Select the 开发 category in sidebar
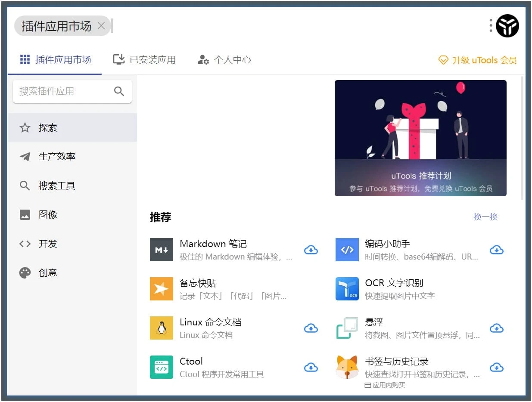Image resolution: width=532 pixels, height=402 pixels. tap(47, 244)
